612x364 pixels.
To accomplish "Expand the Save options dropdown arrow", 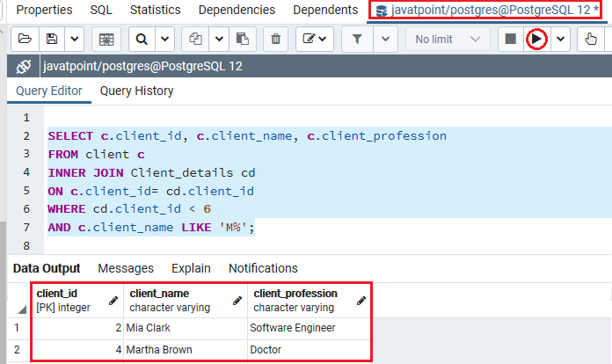I will pos(75,39).
